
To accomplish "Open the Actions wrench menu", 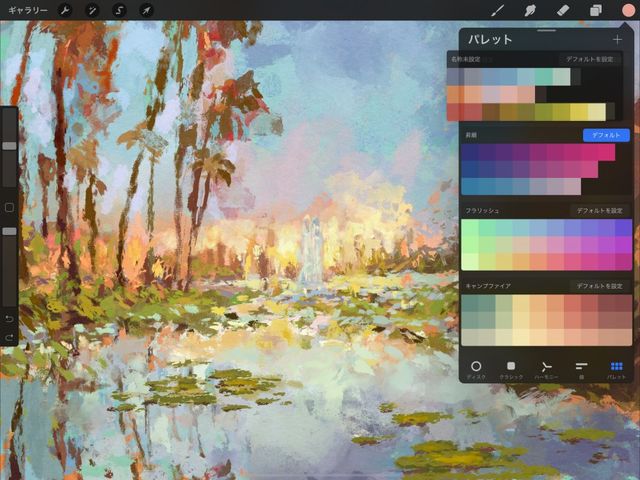I will 64,10.
